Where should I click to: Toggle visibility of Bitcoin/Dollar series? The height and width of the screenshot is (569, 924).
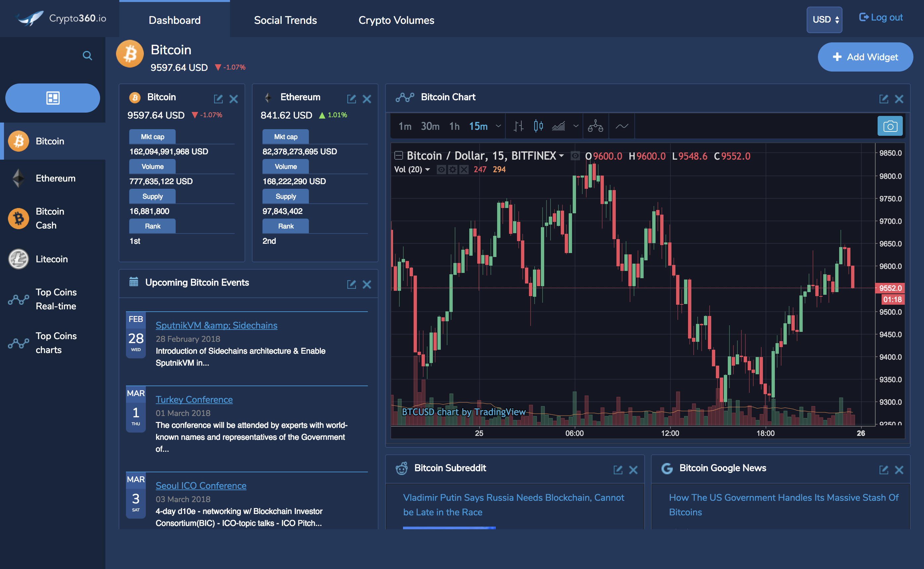tap(575, 155)
